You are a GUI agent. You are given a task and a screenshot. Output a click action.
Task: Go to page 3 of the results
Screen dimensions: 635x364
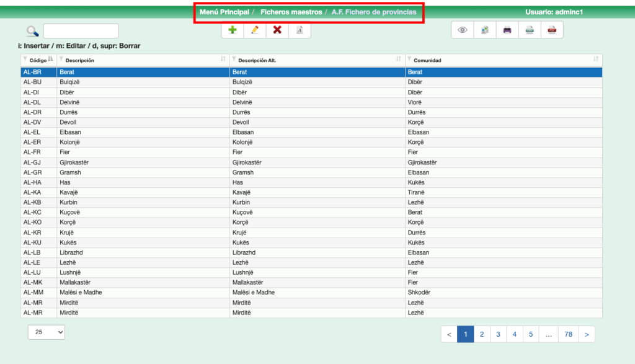tap(498, 334)
